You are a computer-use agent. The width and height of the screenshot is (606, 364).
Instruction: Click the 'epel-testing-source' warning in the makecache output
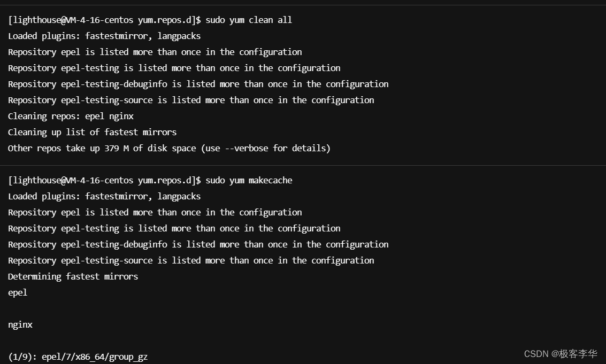pyautogui.click(x=191, y=261)
